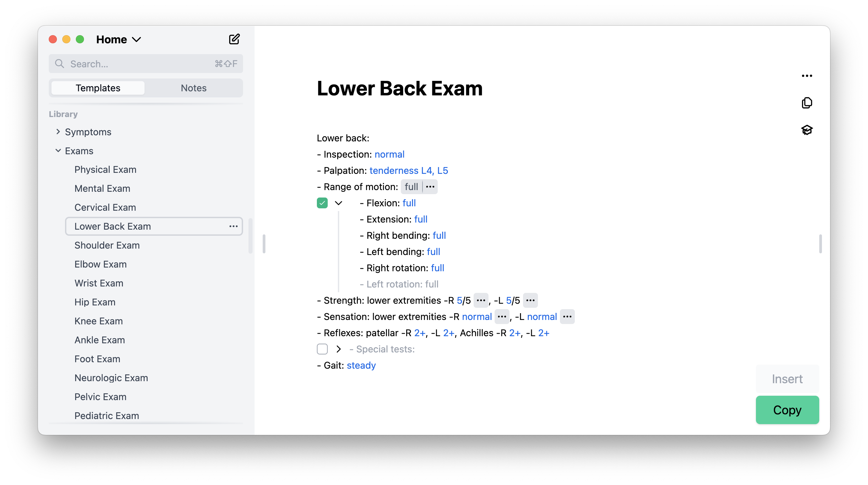
Task: Click the Search input field
Action: [146, 64]
